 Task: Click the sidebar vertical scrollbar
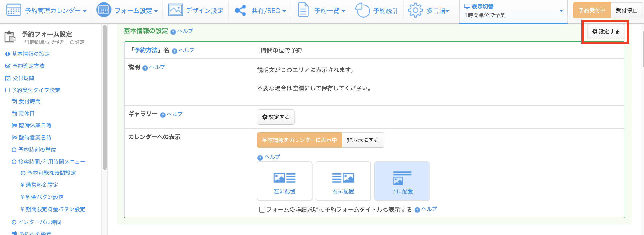(x=105, y=97)
